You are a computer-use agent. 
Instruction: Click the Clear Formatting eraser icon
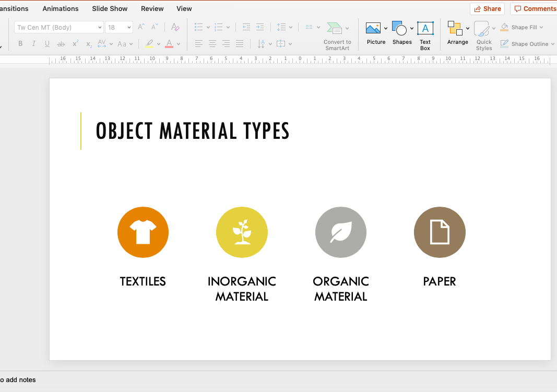[x=175, y=27]
